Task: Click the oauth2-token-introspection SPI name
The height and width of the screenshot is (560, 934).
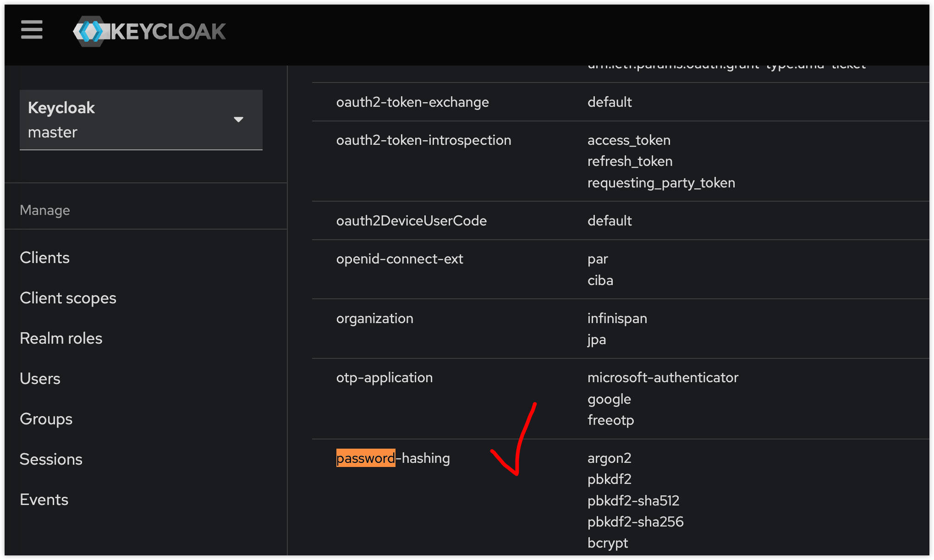Action: pyautogui.click(x=423, y=140)
